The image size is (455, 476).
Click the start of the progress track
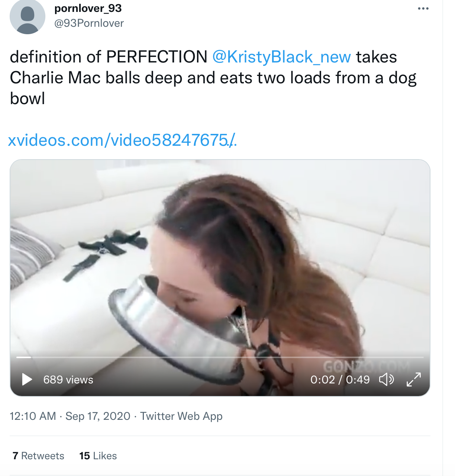[18, 357]
